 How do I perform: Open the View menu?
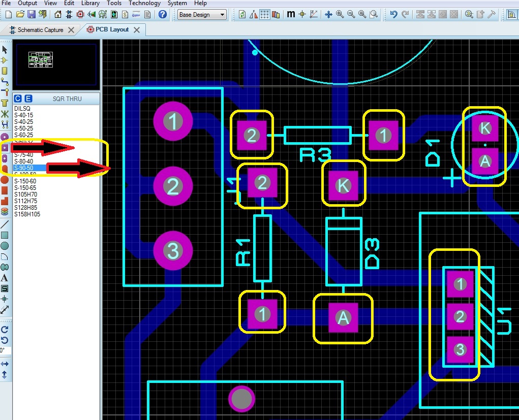[x=50, y=3]
